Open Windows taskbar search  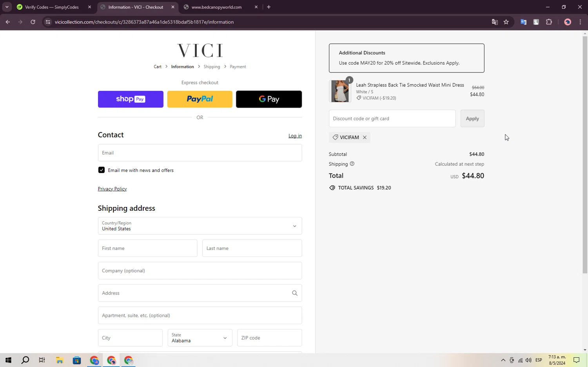point(25,360)
